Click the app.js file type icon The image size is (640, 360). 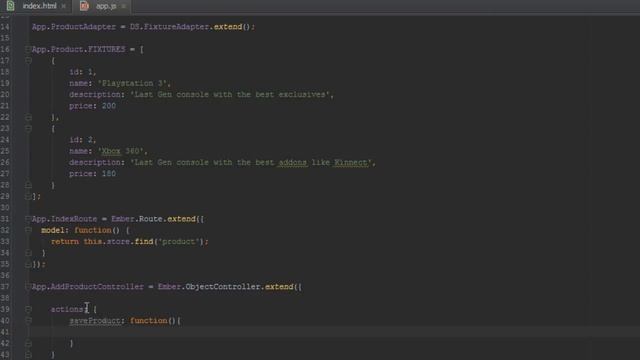84,6
